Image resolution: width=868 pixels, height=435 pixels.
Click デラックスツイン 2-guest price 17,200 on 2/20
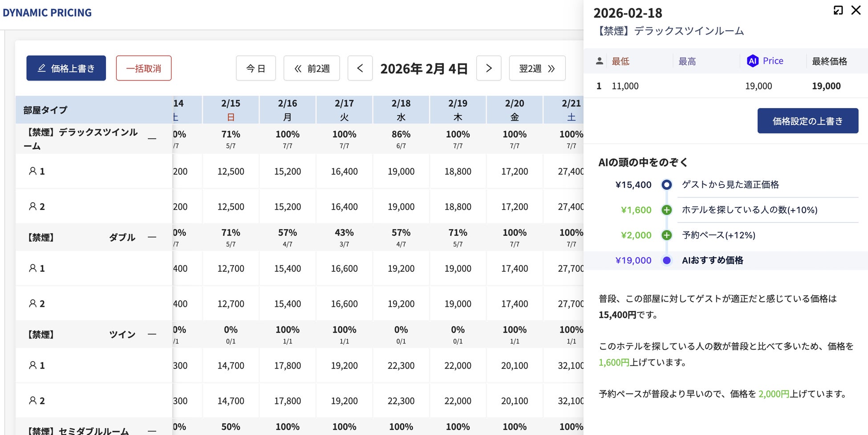(515, 207)
